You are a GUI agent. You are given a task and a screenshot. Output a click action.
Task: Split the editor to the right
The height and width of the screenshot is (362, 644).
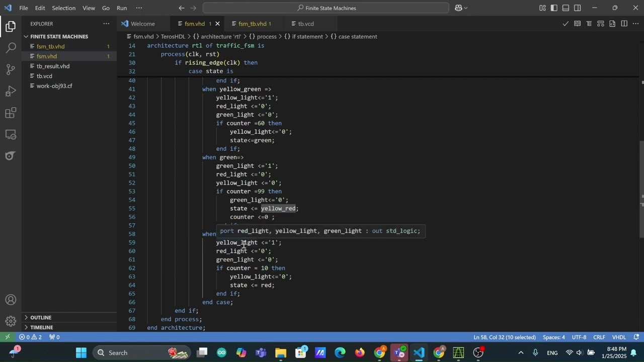click(624, 24)
